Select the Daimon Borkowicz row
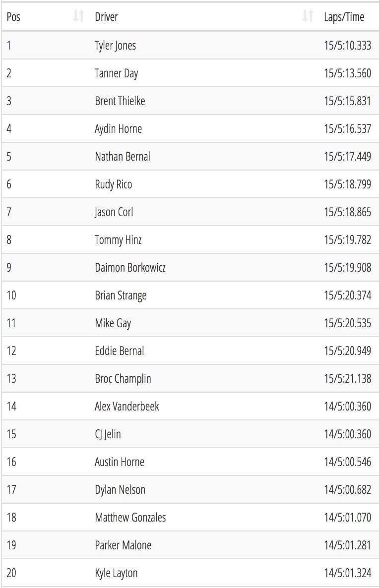This screenshot has height=588, width=379. pyautogui.click(x=190, y=267)
